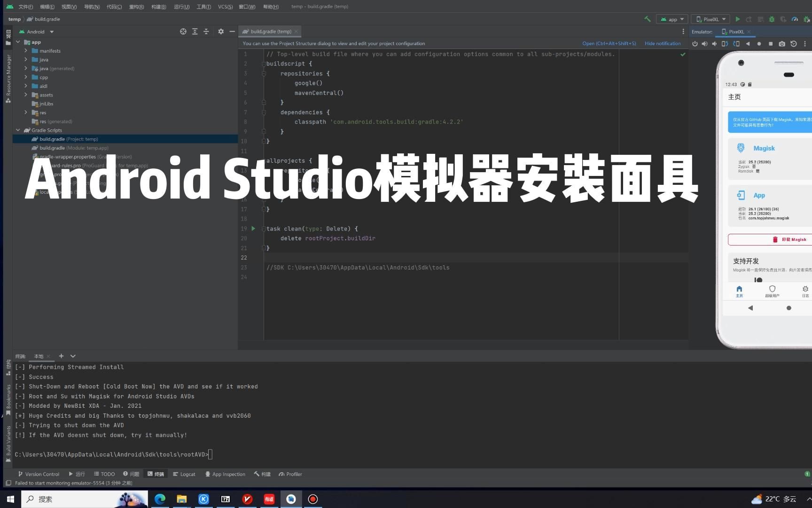Open Project panel gear settings
The height and width of the screenshot is (508, 812).
[x=221, y=32]
